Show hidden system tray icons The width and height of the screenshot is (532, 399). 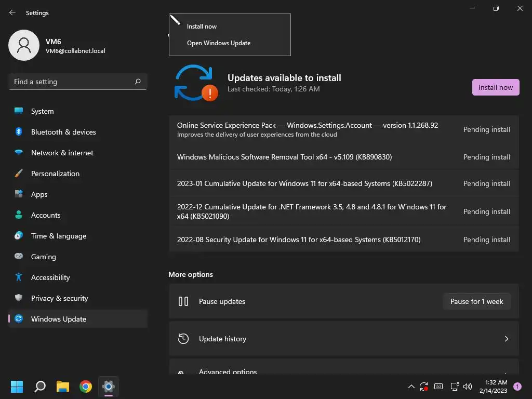(411, 387)
